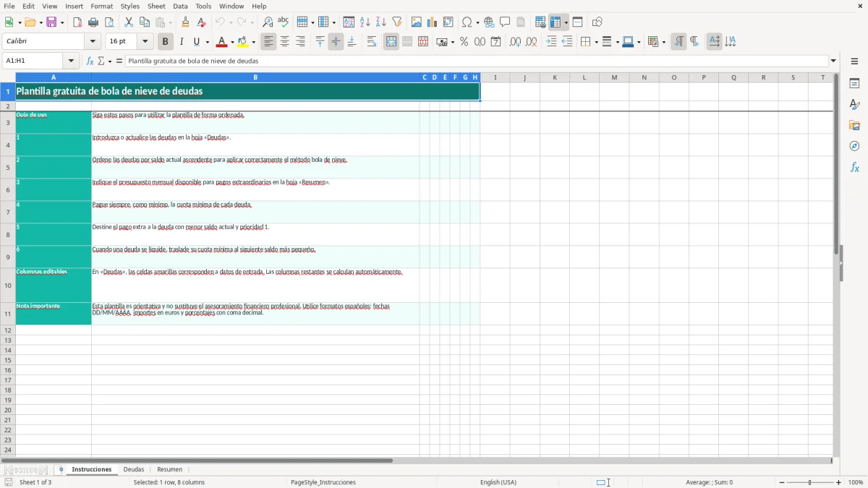Viewport: 868px width, 488px height.
Task: Open the Save button dropdown arrow
Action: [62, 22]
